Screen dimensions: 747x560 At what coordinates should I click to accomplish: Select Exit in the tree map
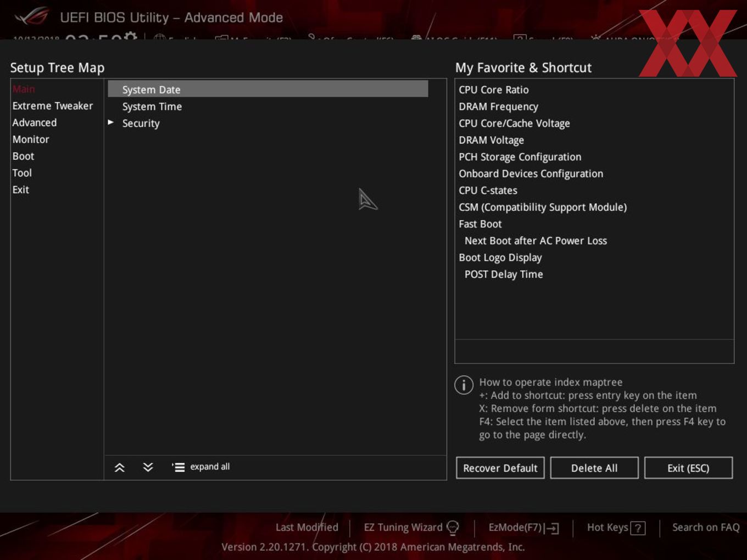tap(21, 189)
